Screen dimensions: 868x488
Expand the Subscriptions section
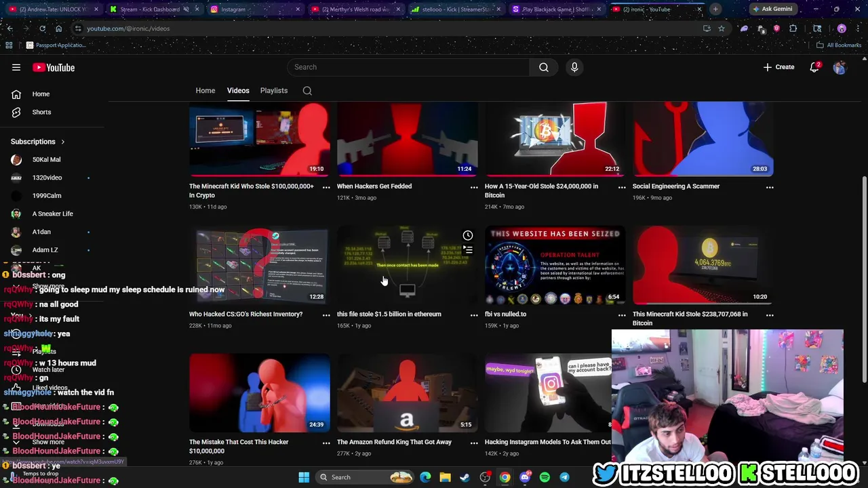(x=38, y=142)
